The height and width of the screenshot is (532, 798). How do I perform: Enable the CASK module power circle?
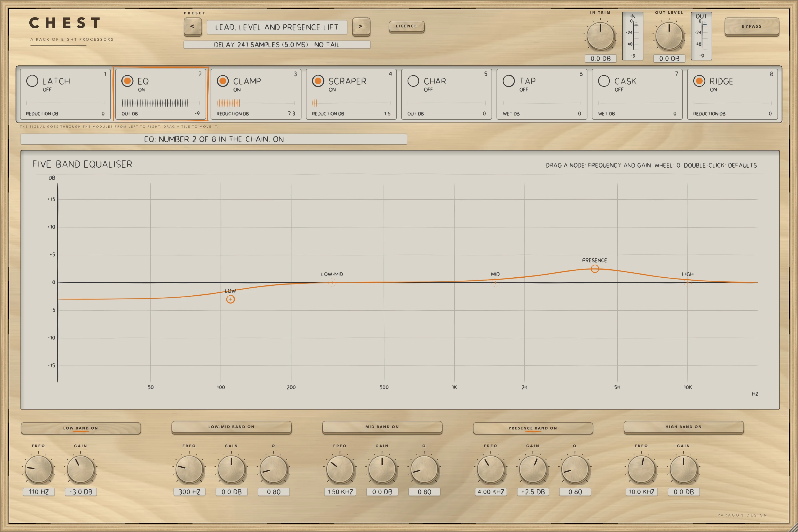click(604, 81)
